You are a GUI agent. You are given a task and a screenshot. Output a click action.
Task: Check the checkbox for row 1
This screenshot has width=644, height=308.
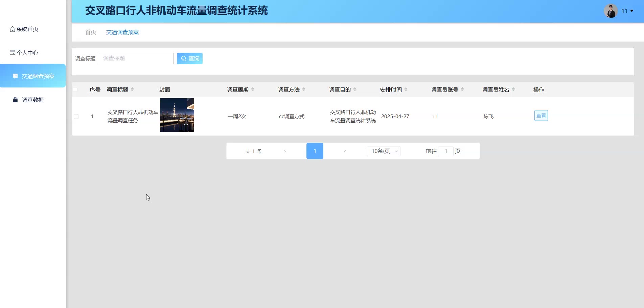tap(76, 117)
